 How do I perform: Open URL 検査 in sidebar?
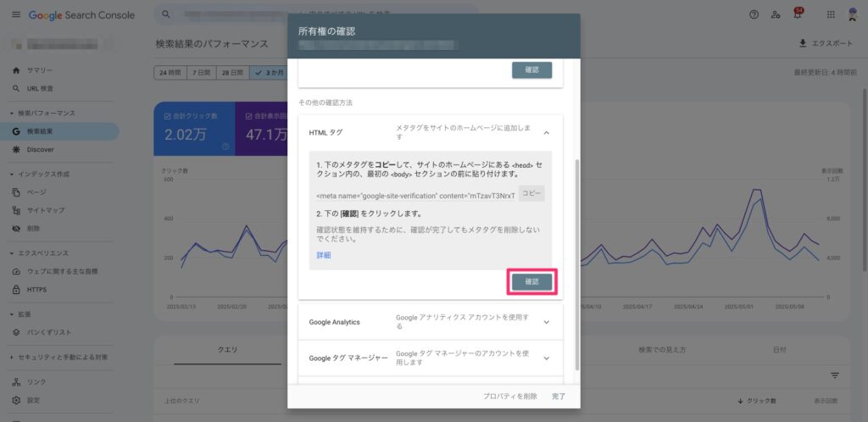click(x=40, y=88)
